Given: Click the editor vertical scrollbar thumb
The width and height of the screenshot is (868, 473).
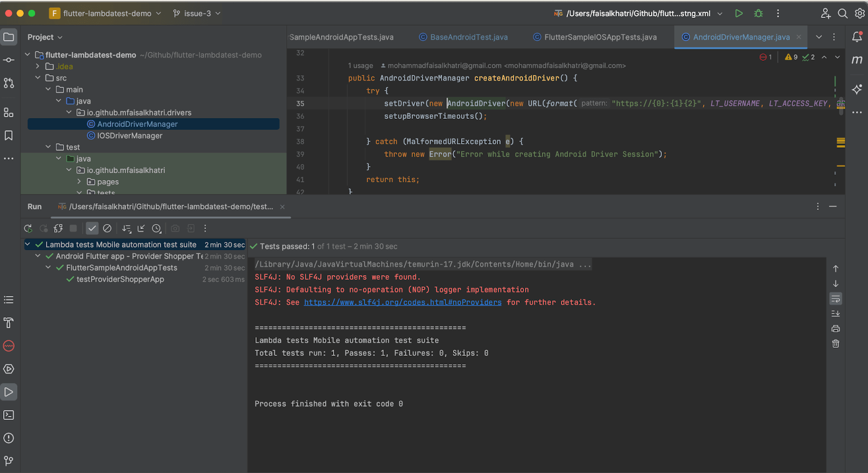Looking at the screenshot, I should pyautogui.click(x=841, y=106).
